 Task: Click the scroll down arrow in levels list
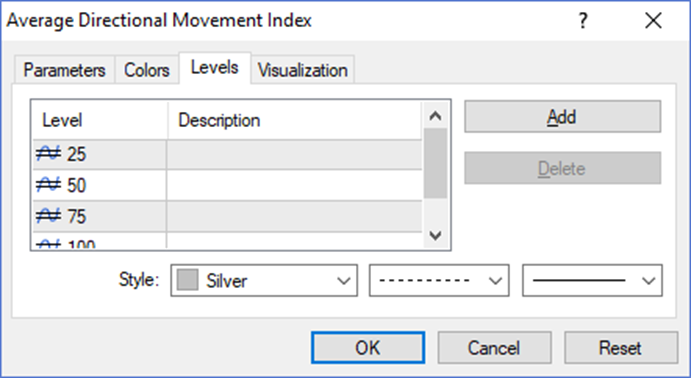click(x=435, y=235)
